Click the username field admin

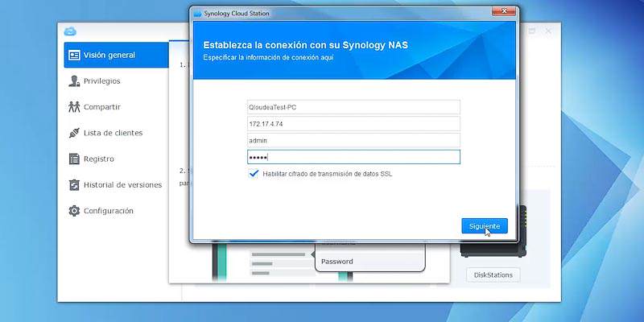(x=353, y=140)
